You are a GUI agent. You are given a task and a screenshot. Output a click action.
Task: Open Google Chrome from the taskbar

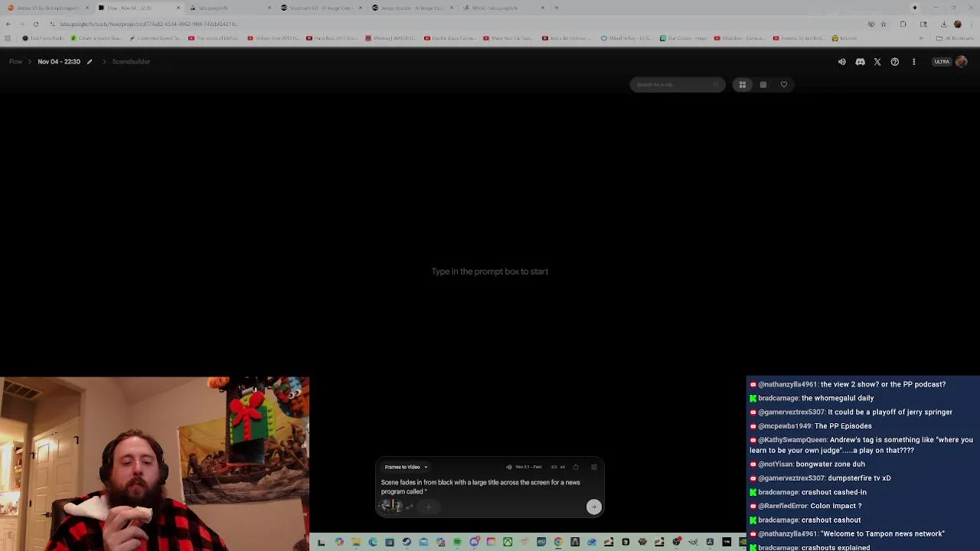[x=558, y=543]
